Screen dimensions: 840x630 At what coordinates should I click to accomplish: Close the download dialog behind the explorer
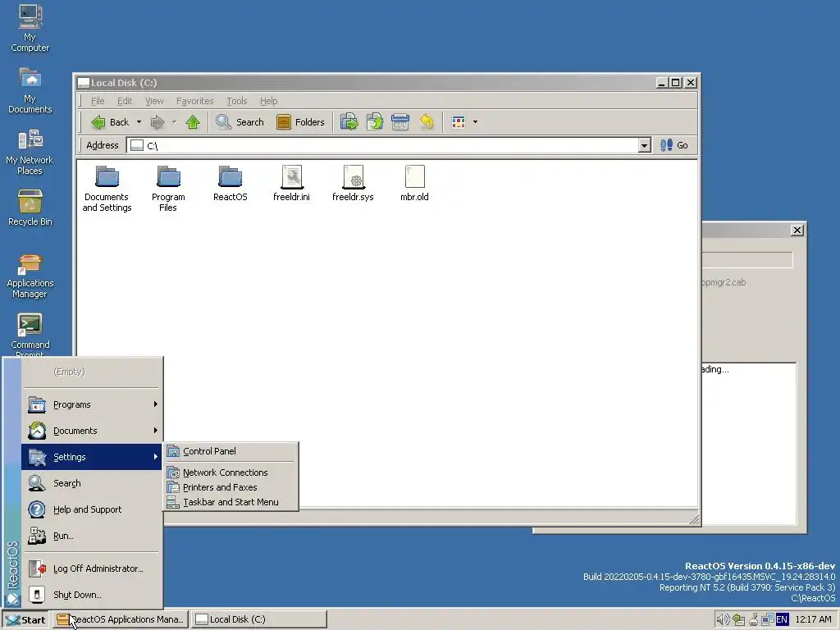click(797, 230)
